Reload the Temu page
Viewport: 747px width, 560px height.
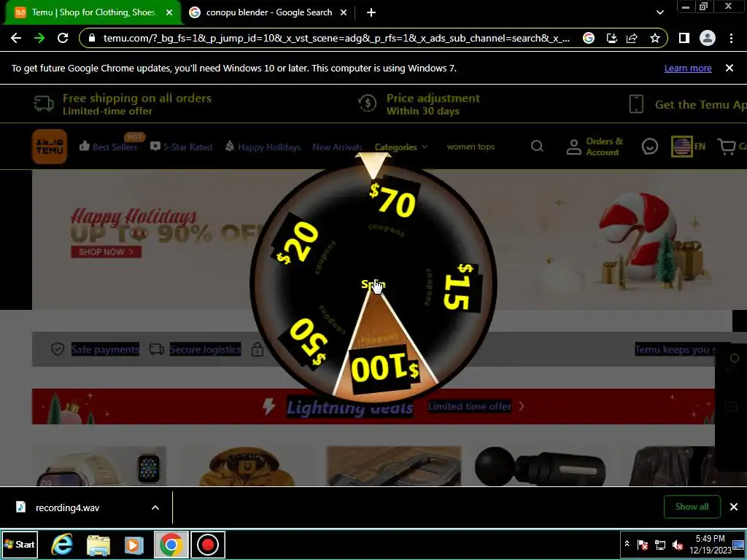point(63,38)
